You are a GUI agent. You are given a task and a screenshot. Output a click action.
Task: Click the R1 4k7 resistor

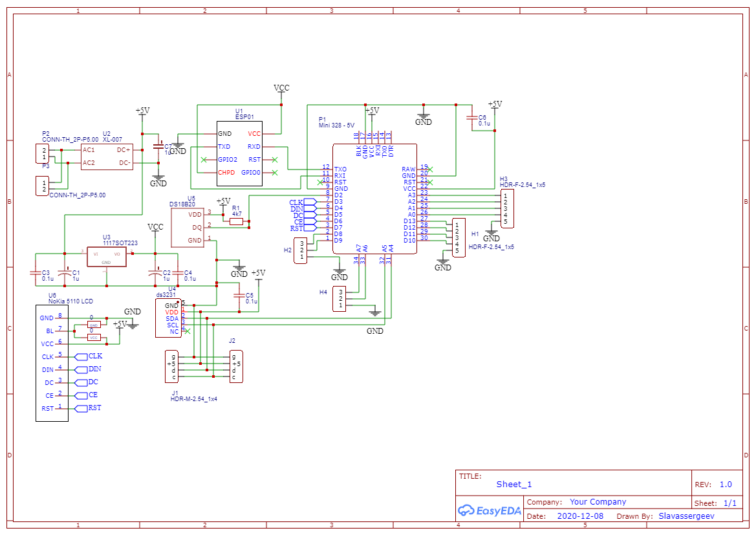pos(236,221)
